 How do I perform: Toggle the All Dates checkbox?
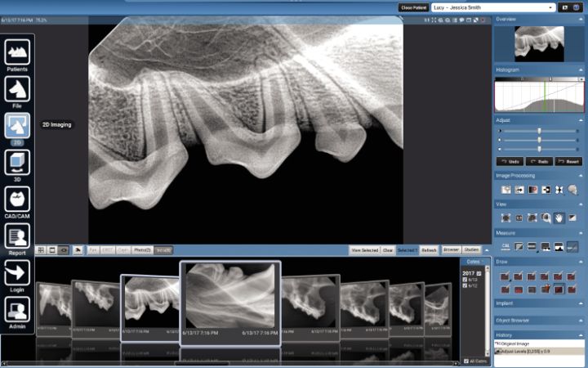[466, 361]
